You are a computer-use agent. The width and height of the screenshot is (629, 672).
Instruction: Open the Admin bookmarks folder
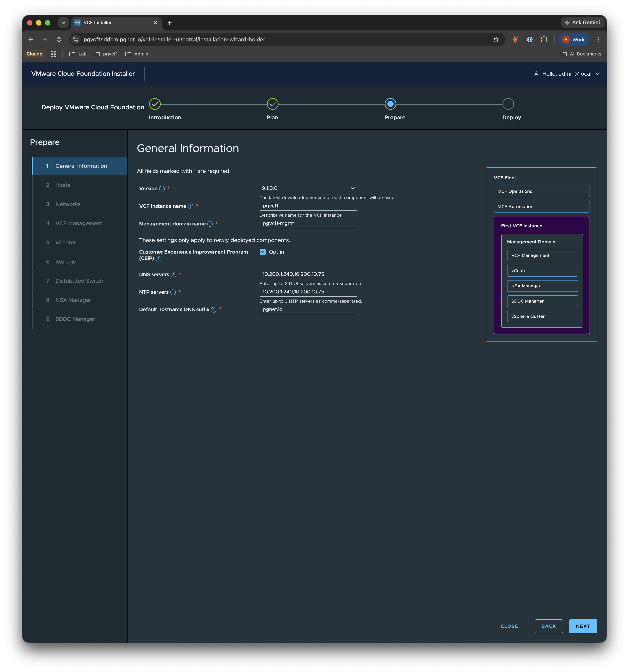point(137,54)
